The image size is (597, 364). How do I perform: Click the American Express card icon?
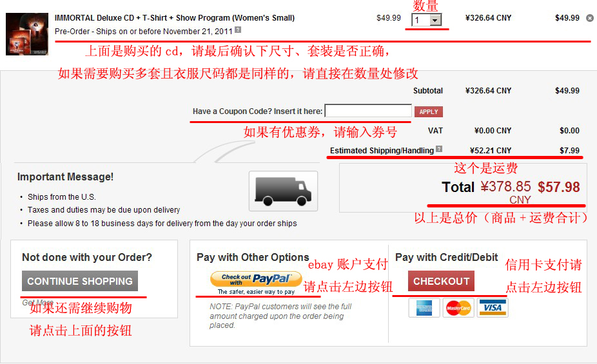click(424, 308)
